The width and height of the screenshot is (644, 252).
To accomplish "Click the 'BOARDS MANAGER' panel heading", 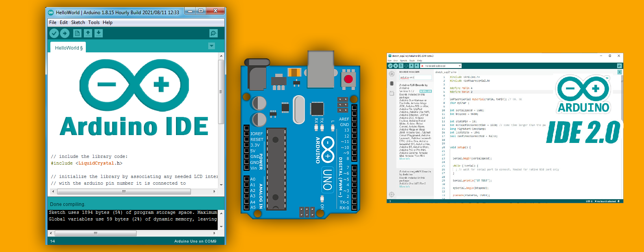I will (409, 72).
